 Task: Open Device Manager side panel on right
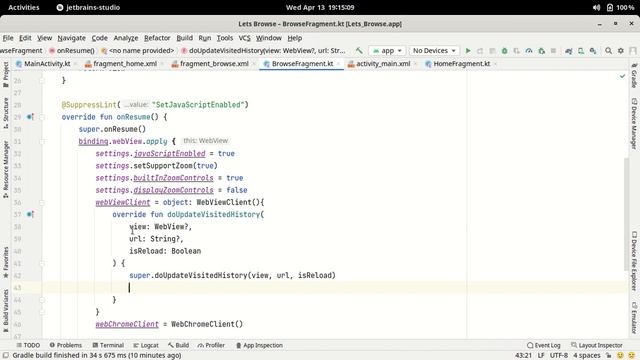(634, 124)
